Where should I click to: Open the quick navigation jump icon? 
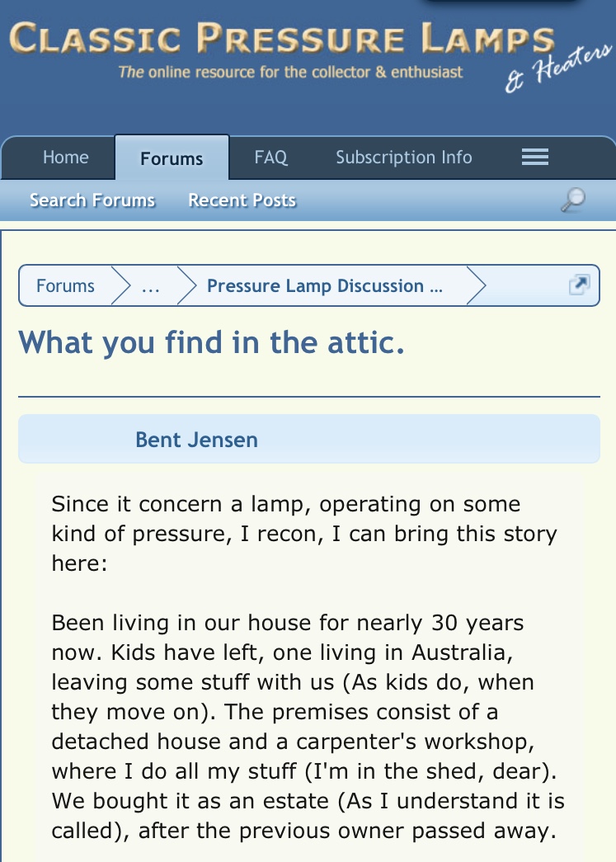point(579,285)
